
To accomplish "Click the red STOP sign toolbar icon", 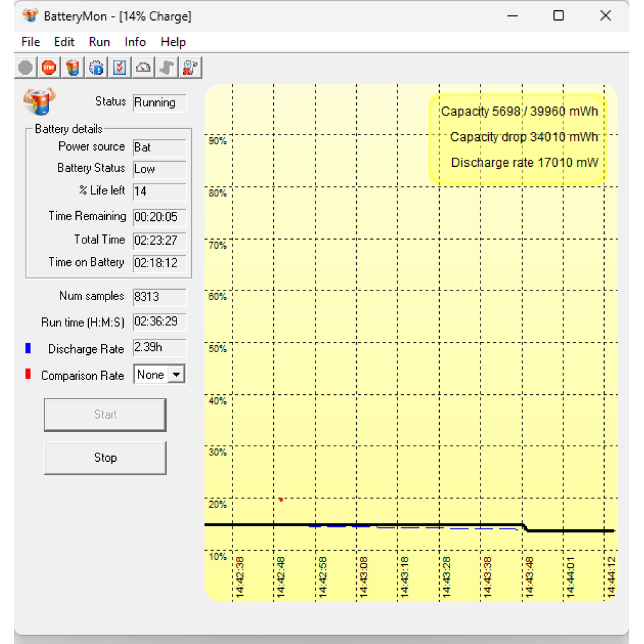I will coord(49,67).
